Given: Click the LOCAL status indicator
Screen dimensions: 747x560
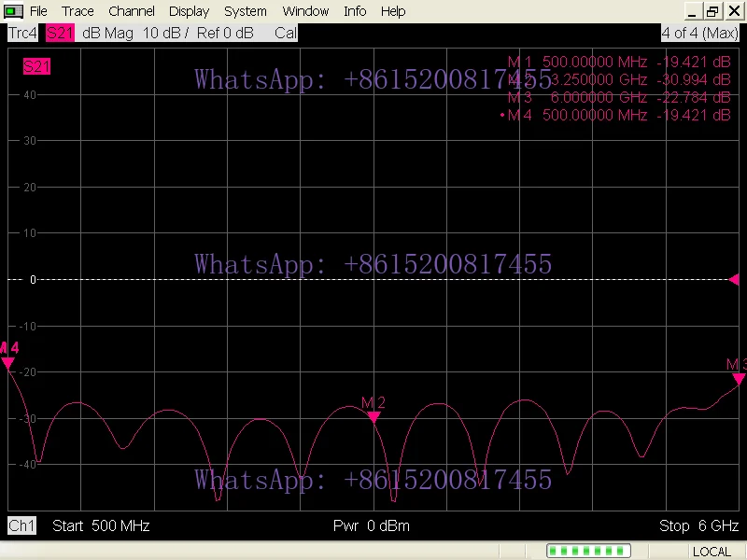Looking at the screenshot, I should pyautogui.click(x=712, y=552).
